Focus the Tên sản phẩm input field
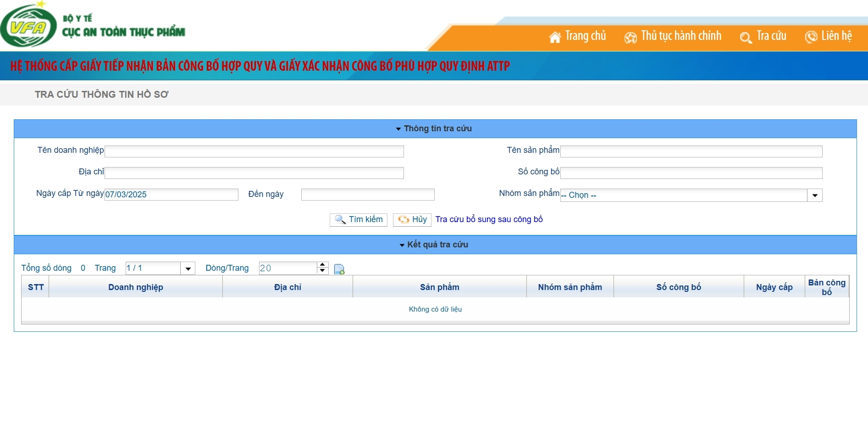Screen dimensions: 868x430 [691, 151]
